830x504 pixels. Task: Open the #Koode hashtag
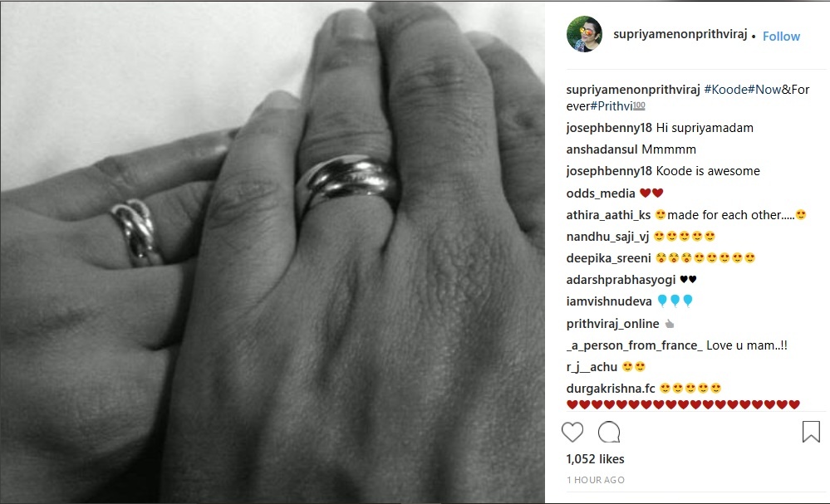point(725,90)
